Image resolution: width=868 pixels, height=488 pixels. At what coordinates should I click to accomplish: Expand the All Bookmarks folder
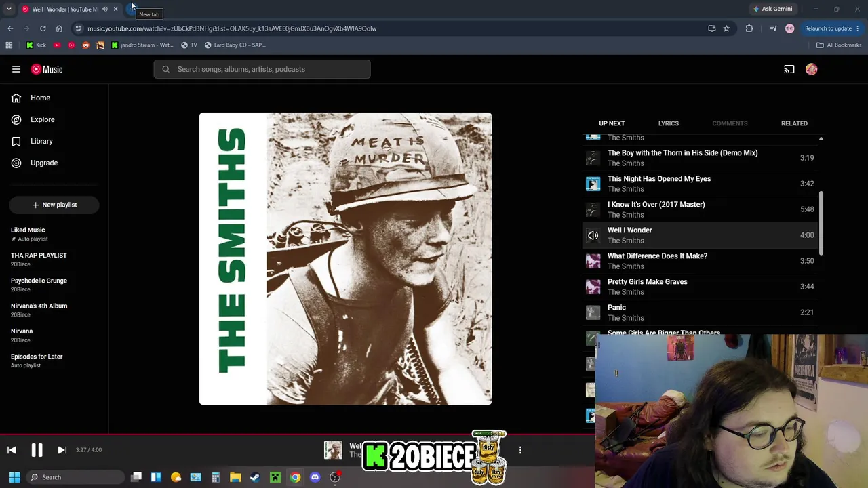(839, 45)
